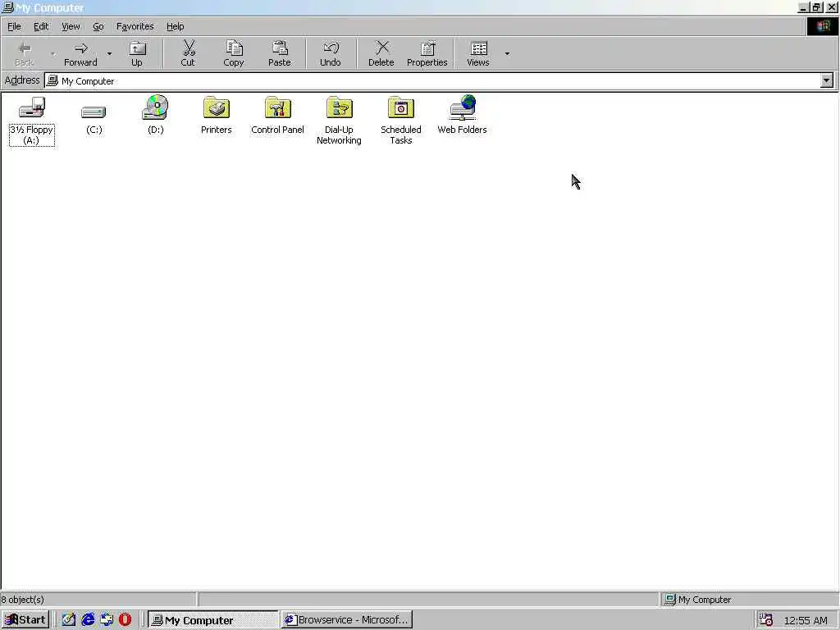
Task: Click the 12:55 AM system clock
Action: (x=806, y=620)
